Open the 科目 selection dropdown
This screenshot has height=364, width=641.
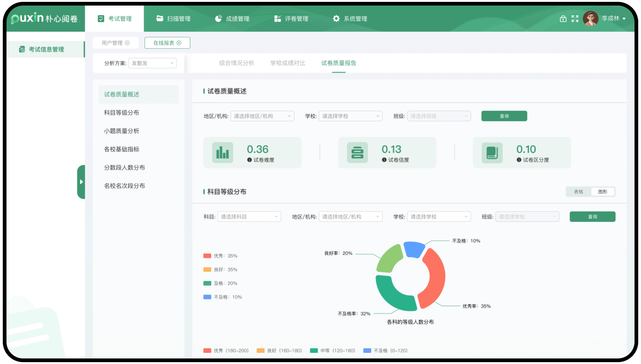[x=249, y=217]
